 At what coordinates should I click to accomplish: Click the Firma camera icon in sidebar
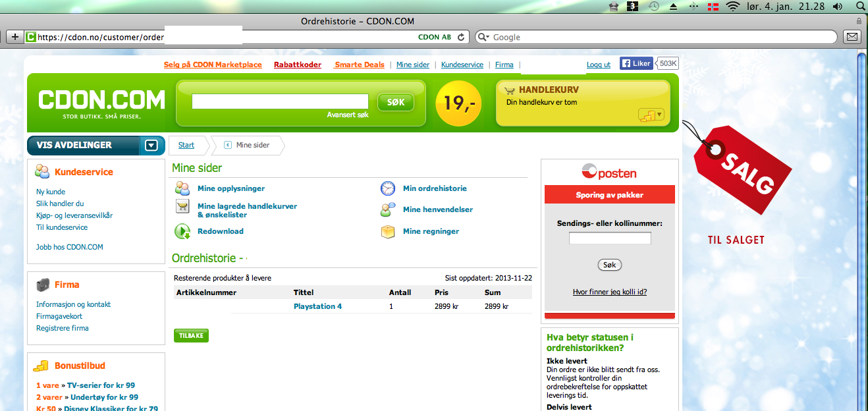[43, 285]
